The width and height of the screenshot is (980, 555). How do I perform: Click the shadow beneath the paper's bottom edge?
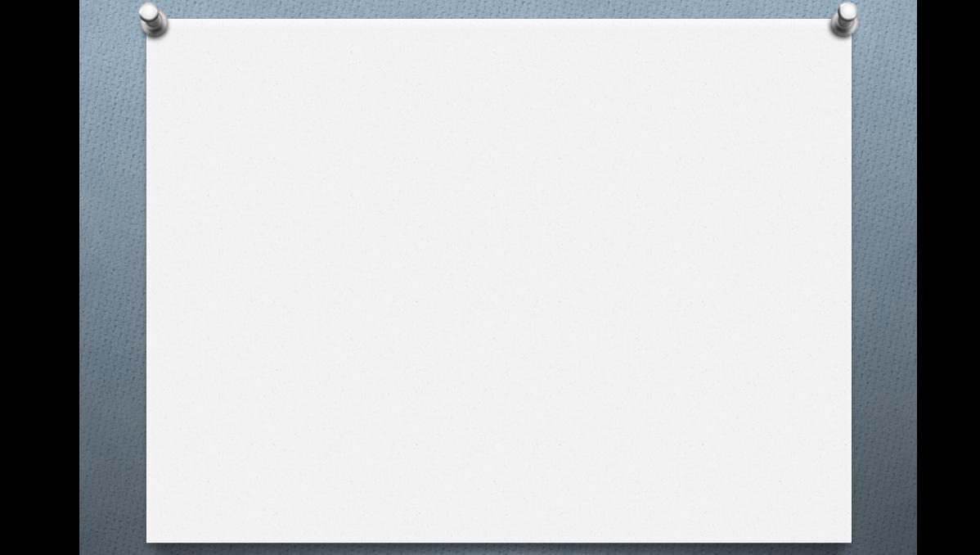499,545
